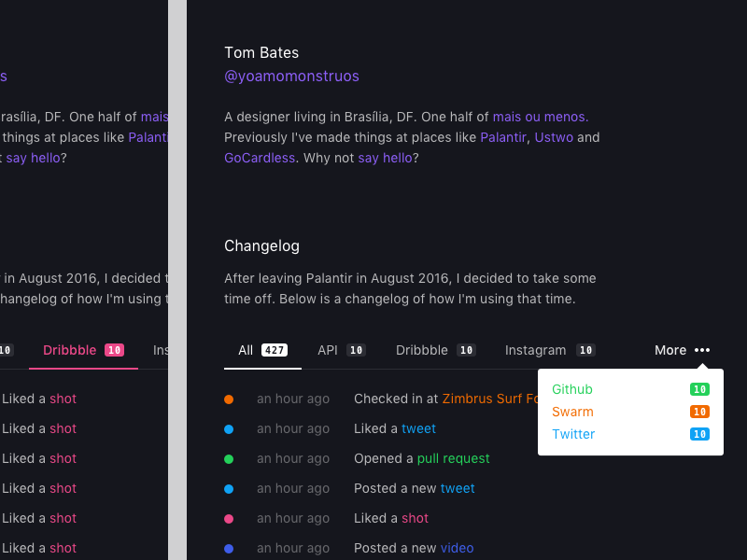Click the blue 10 badge beside Twitter
Viewport: 747px width, 560px height.
point(699,434)
